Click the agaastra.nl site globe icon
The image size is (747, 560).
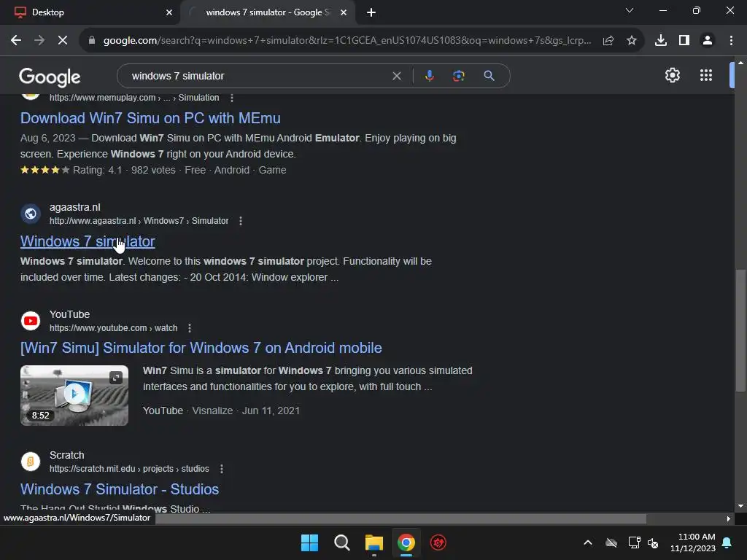(31, 214)
